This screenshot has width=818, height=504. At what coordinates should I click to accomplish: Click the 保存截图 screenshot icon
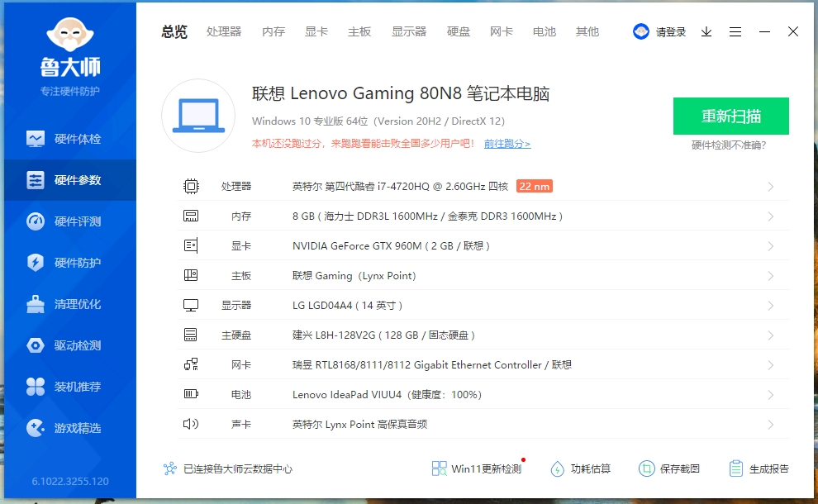tap(646, 468)
